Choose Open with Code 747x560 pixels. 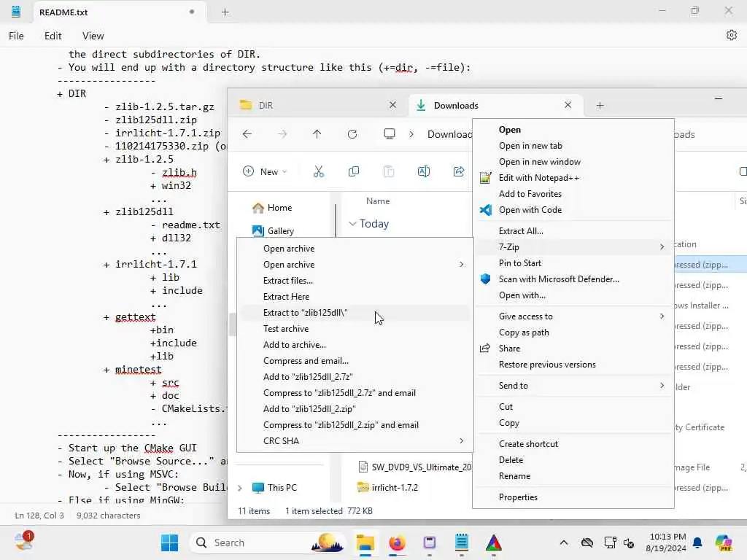tap(573, 210)
